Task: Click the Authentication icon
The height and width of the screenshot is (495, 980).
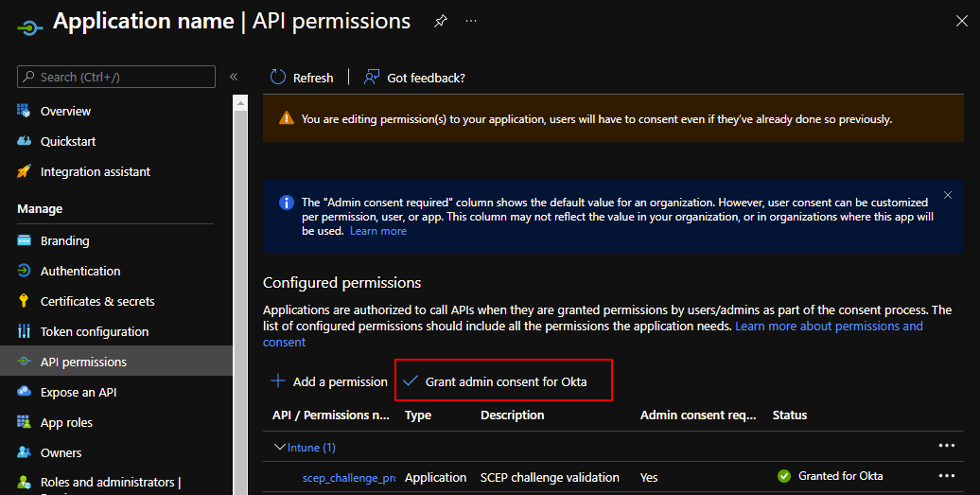Action: pos(24,271)
